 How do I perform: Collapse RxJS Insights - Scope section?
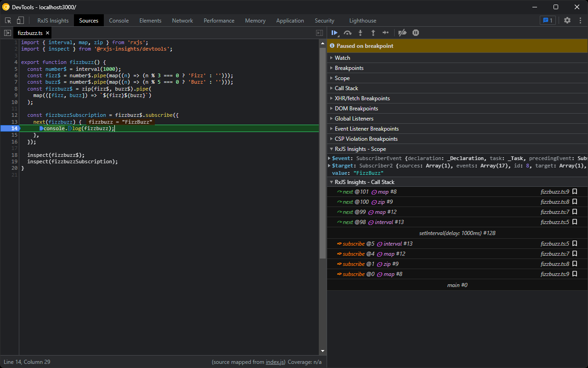click(458, 149)
